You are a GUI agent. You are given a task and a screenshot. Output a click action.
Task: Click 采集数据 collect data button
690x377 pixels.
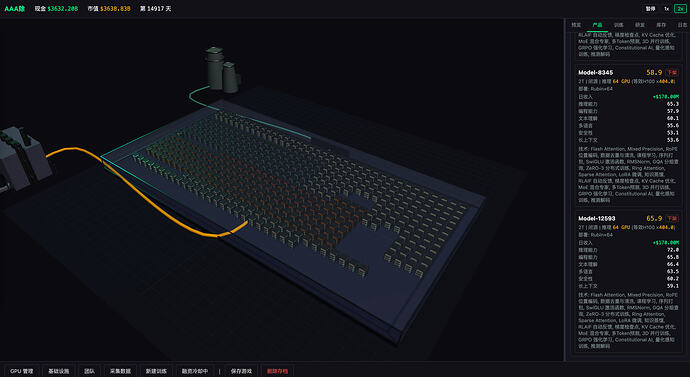120,371
